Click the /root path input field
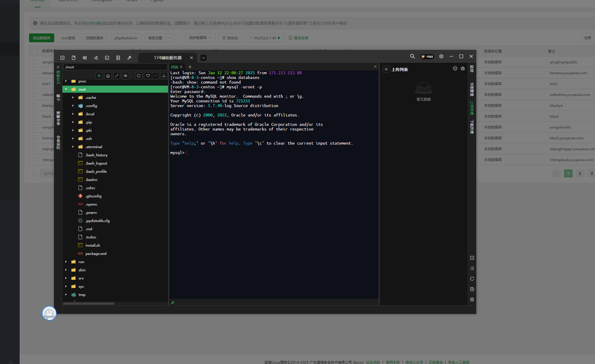595x364 pixels. coord(114,67)
